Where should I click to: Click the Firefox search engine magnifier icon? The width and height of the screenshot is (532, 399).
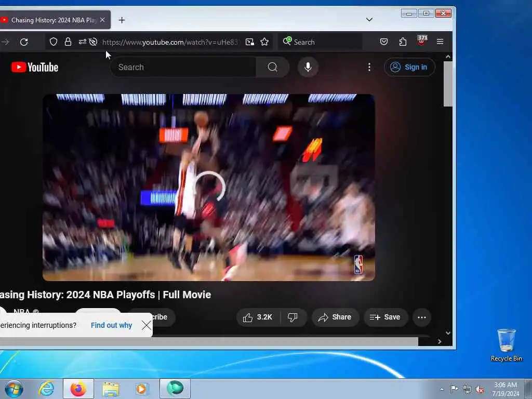[x=287, y=41]
